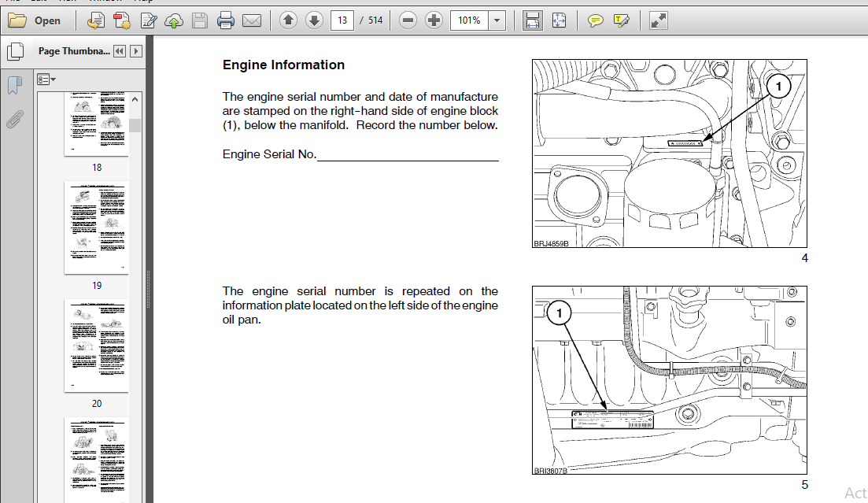Click the page number field showing 13
This screenshot has height=503, width=868.
342,20
